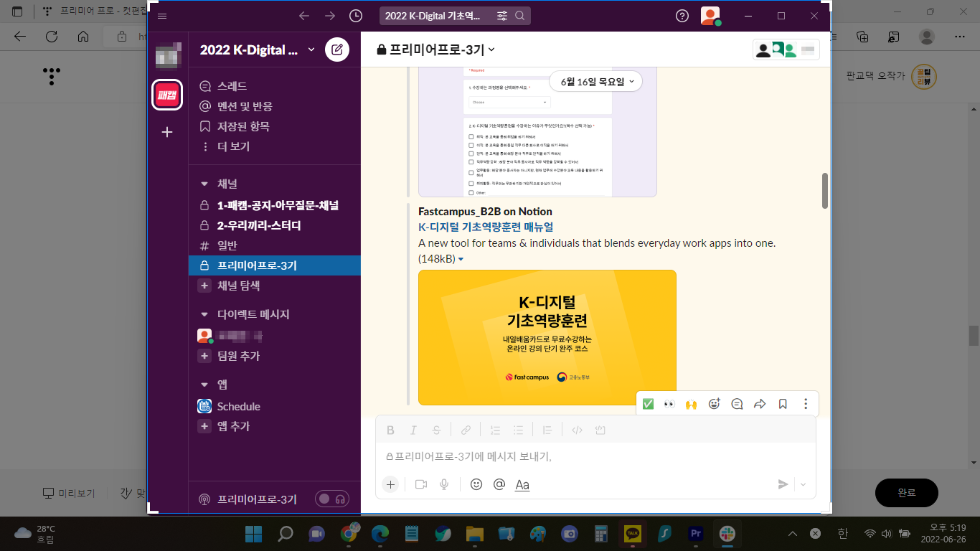Screen dimensions: 980x551
Task: React with the raised hands emoji
Action: [692, 404]
